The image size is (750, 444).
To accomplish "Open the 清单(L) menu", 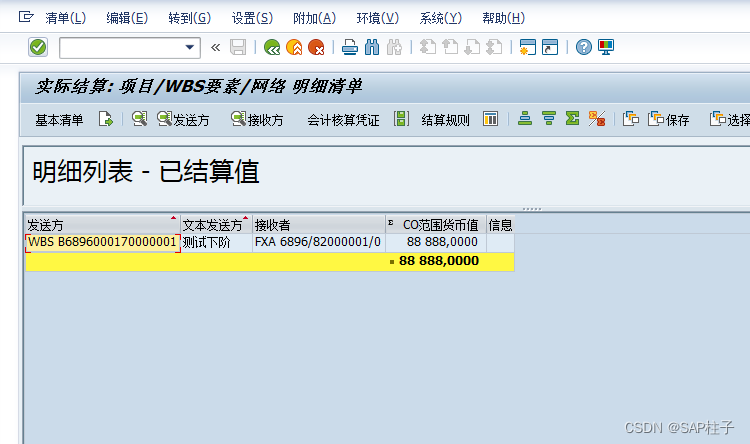I will click(66, 18).
